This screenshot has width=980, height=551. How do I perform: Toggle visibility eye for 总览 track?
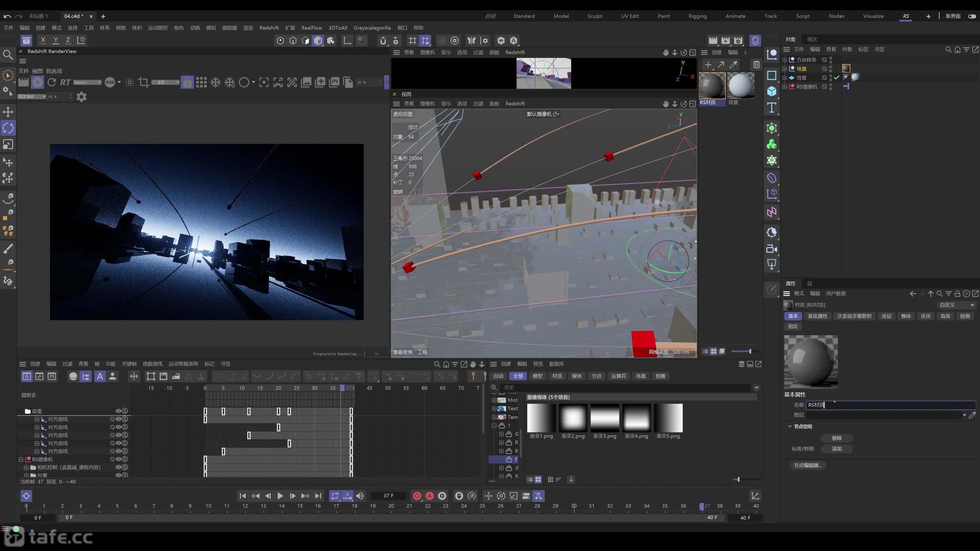(x=118, y=411)
